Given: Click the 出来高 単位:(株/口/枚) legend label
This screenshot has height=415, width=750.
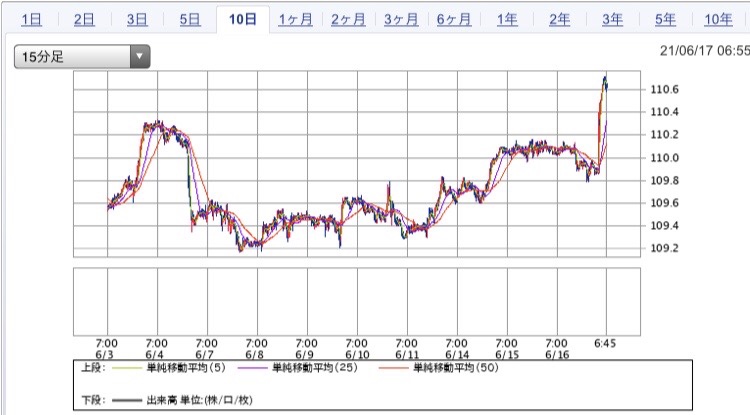Looking at the screenshot, I should [199, 400].
